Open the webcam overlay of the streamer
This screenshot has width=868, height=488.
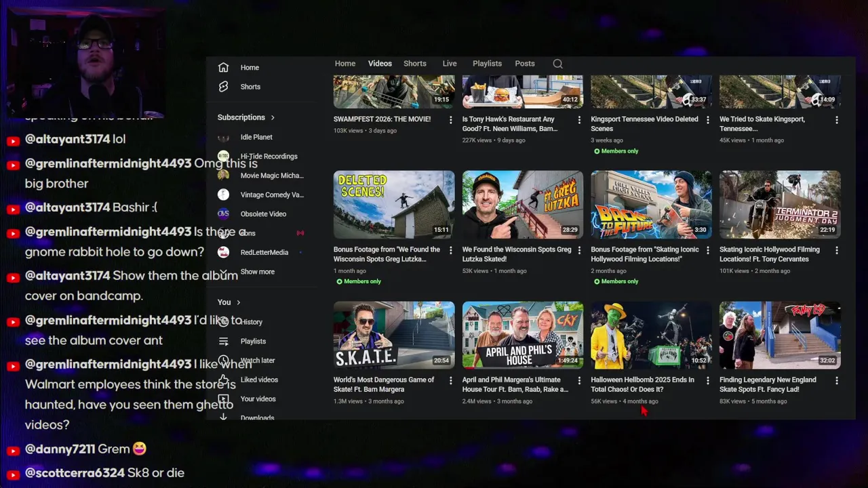click(85, 63)
